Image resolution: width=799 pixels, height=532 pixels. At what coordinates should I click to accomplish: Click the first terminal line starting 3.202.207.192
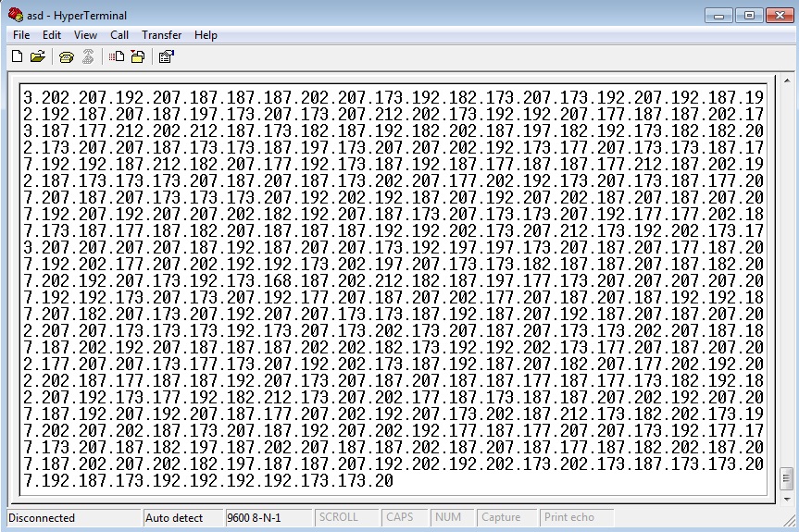coord(393,97)
